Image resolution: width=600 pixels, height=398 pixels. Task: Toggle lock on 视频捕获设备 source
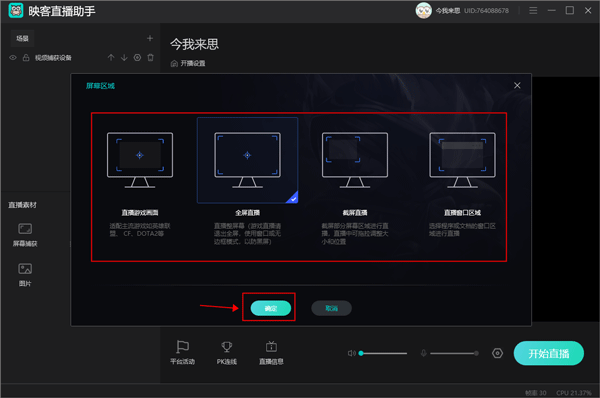(26, 58)
